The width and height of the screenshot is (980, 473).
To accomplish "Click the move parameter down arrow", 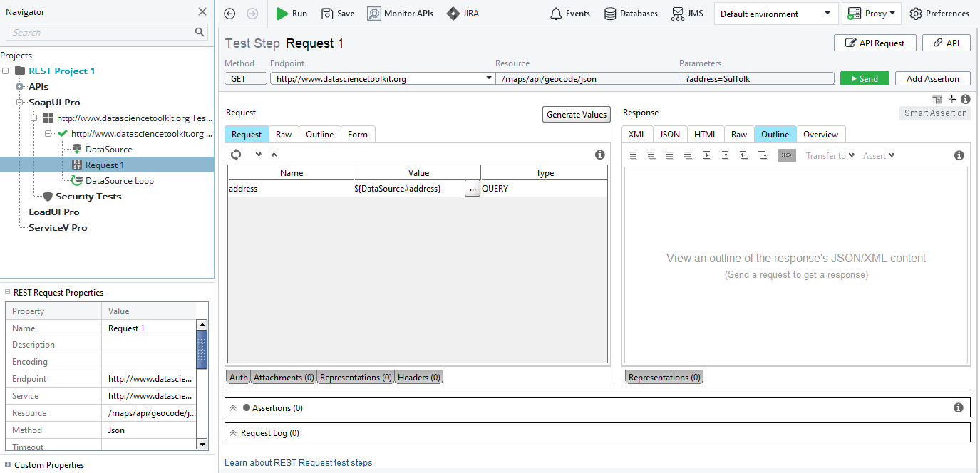I will [258, 155].
